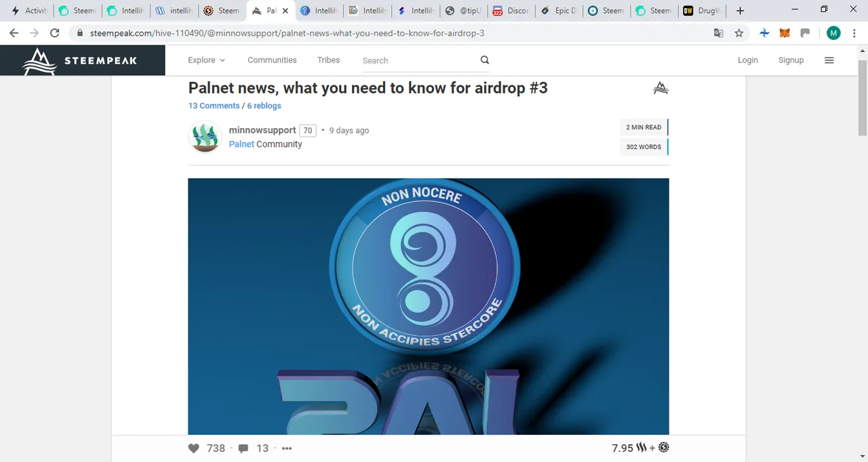Click the browser forward arrow
868x462 pixels.
point(34,33)
